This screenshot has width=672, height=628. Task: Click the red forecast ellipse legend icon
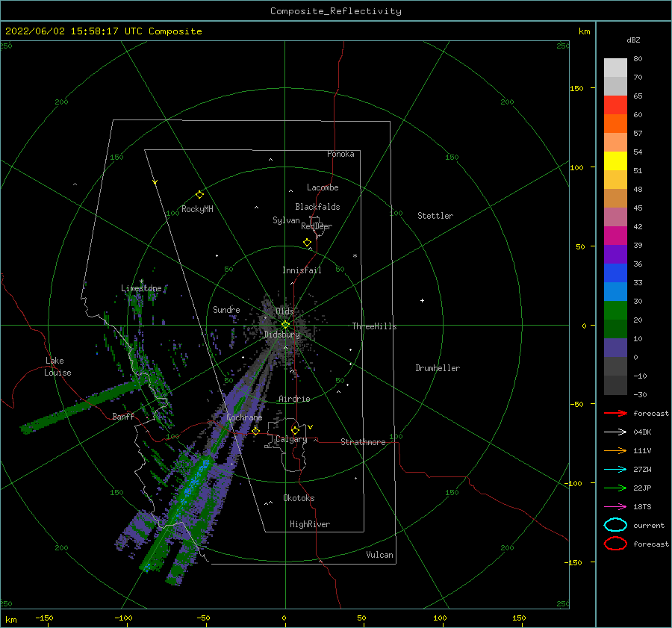(615, 544)
